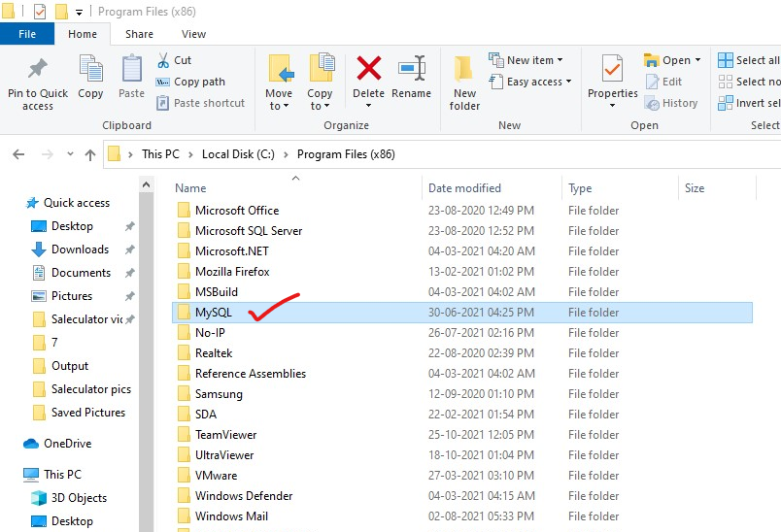Screen dimensions: 781x532
Task: Click the Select none icon
Action: tap(726, 82)
